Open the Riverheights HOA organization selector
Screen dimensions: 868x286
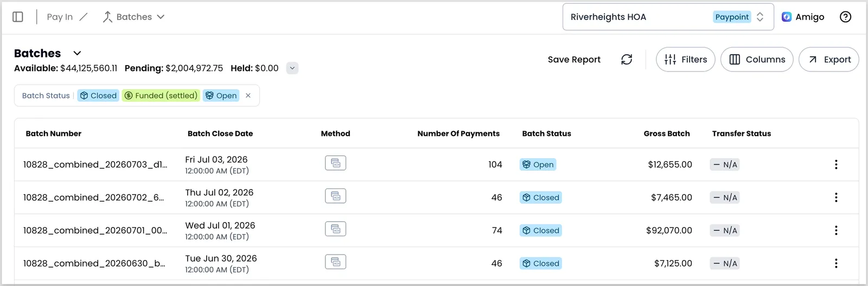667,17
